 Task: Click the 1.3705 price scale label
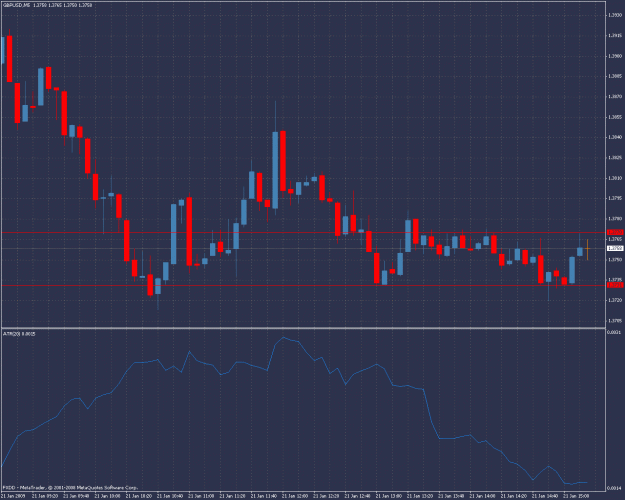pos(615,320)
